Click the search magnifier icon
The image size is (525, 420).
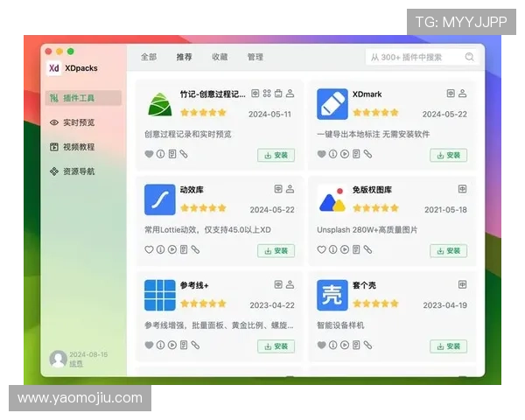click(x=469, y=57)
